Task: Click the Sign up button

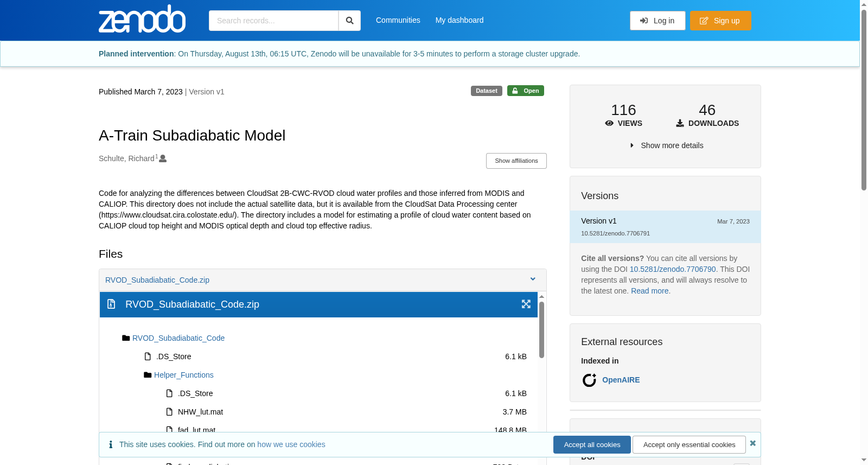Action: (x=720, y=21)
